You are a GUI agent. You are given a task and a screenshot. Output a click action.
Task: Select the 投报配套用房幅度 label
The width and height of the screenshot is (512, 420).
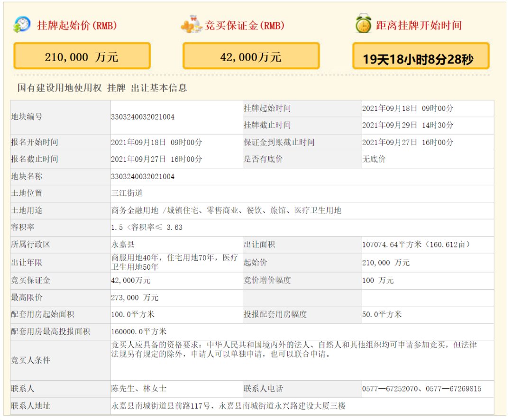(x=275, y=314)
